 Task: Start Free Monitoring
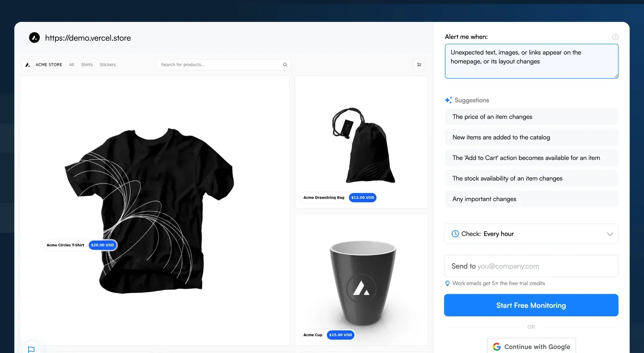(531, 305)
